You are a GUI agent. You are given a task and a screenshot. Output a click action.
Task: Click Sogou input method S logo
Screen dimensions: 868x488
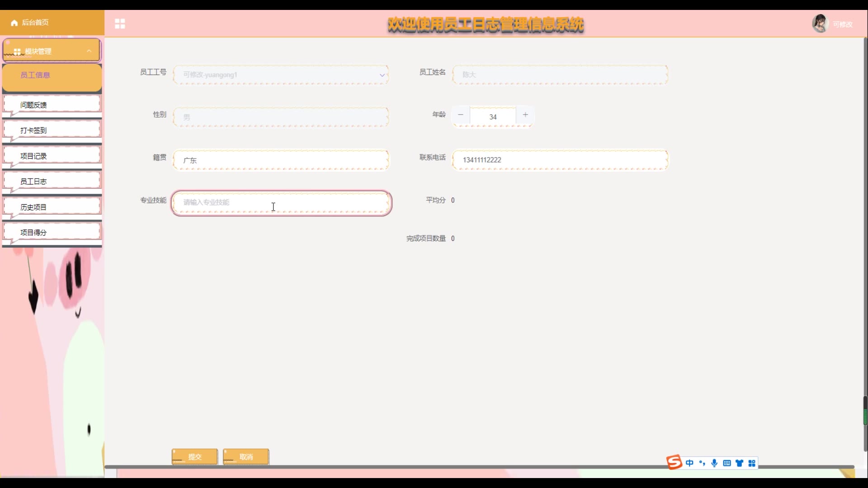click(x=674, y=462)
